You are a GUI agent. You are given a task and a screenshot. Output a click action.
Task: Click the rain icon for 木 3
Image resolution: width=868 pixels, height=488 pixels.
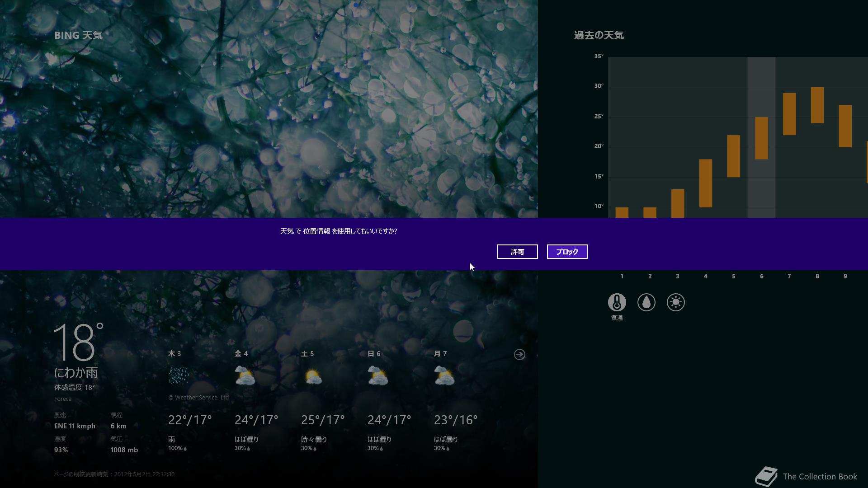click(x=179, y=375)
